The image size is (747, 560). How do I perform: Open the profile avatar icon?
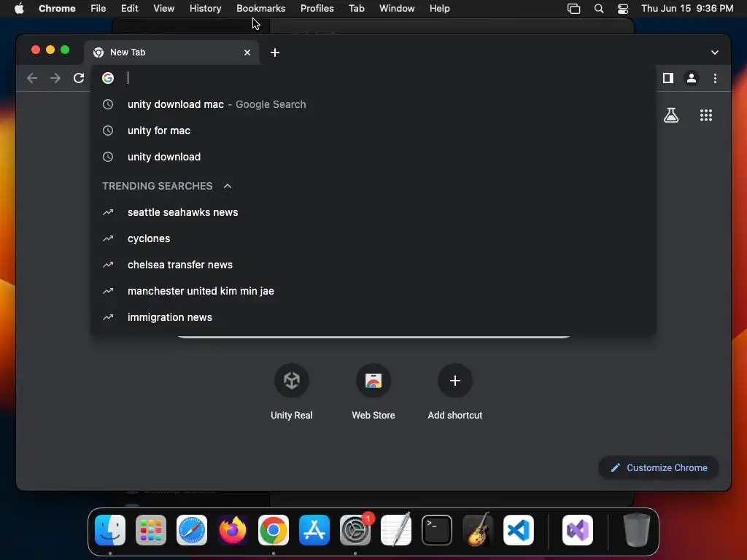(692, 78)
